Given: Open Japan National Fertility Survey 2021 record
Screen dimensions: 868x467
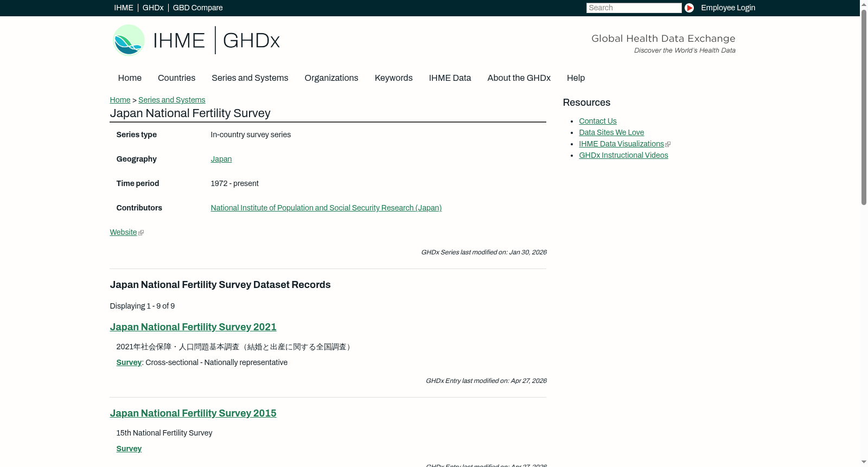Looking at the screenshot, I should click(x=193, y=327).
